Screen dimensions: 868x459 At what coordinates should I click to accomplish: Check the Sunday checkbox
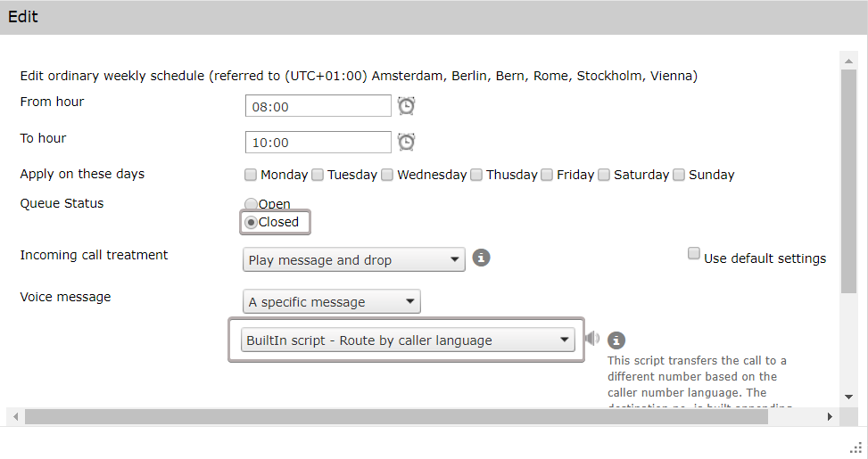(x=679, y=175)
